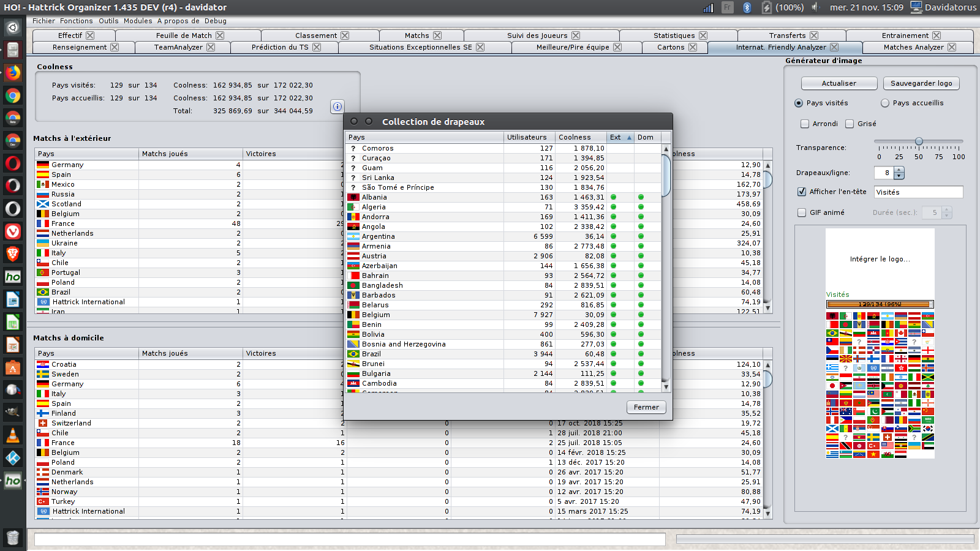Image resolution: width=980 pixels, height=551 pixels.
Task: Click the trash icon at the bottom of the dock
Action: (12, 538)
